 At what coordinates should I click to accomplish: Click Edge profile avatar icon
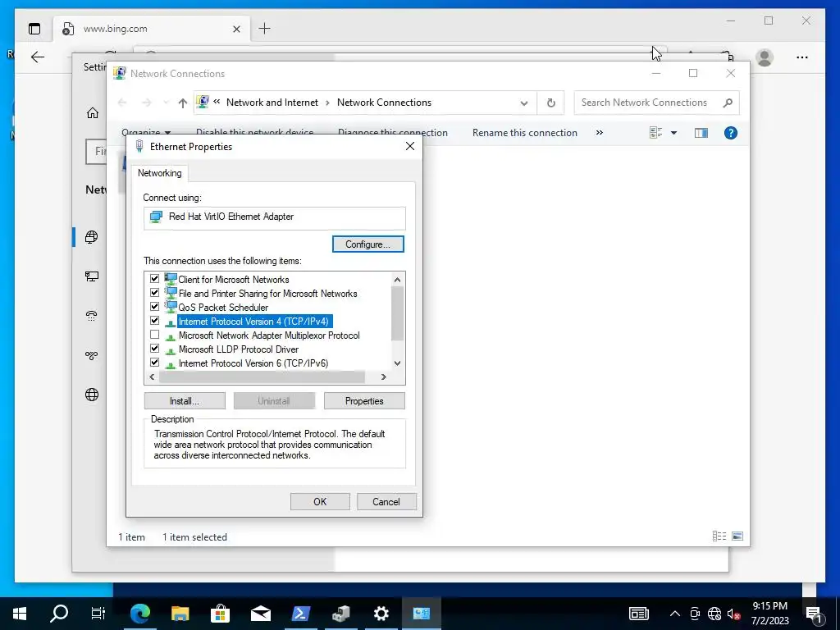765,57
